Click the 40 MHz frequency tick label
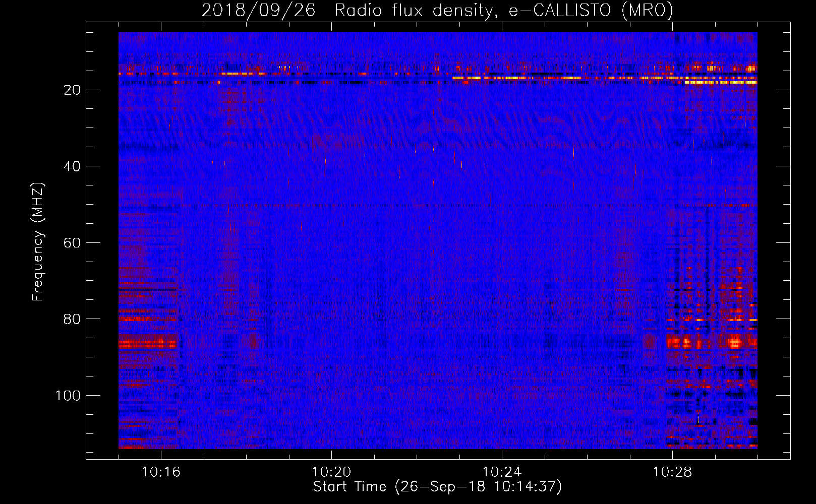This screenshot has height=504, width=816. point(72,166)
